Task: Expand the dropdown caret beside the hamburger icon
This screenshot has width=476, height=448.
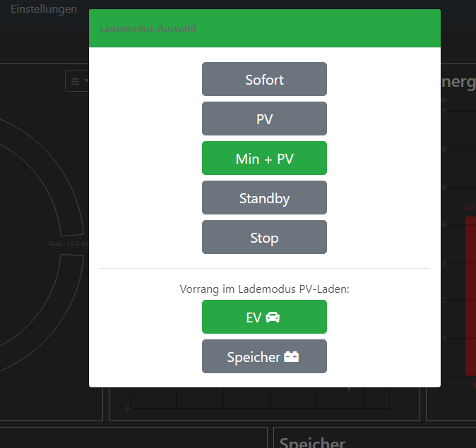Action: point(86,81)
